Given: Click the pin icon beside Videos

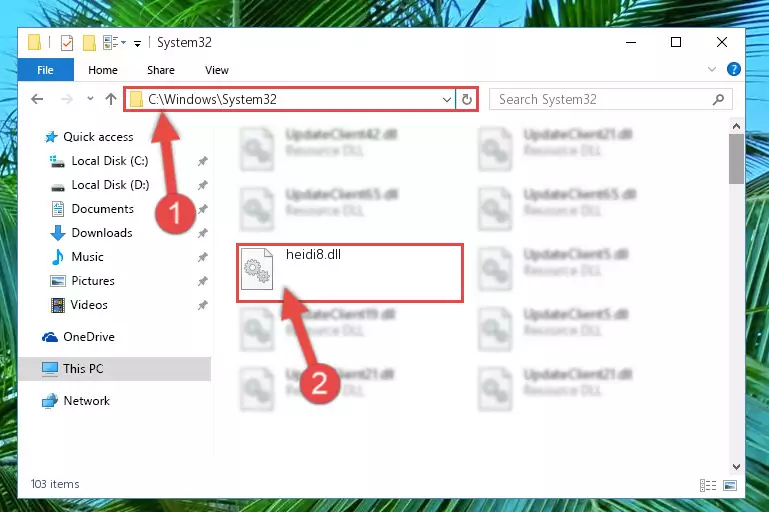Looking at the screenshot, I should 203,306.
